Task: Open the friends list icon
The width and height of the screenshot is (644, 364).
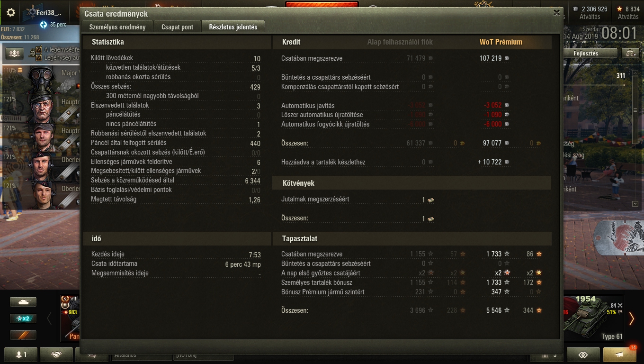Action: [20, 355]
